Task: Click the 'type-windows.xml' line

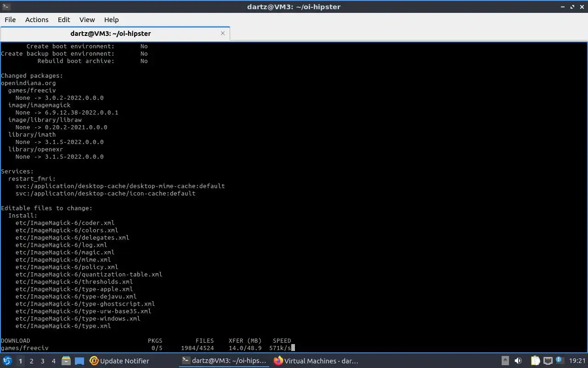Action: click(78, 319)
